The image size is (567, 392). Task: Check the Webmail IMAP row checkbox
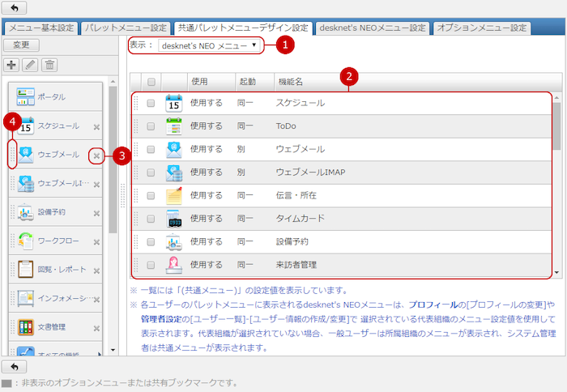151,173
